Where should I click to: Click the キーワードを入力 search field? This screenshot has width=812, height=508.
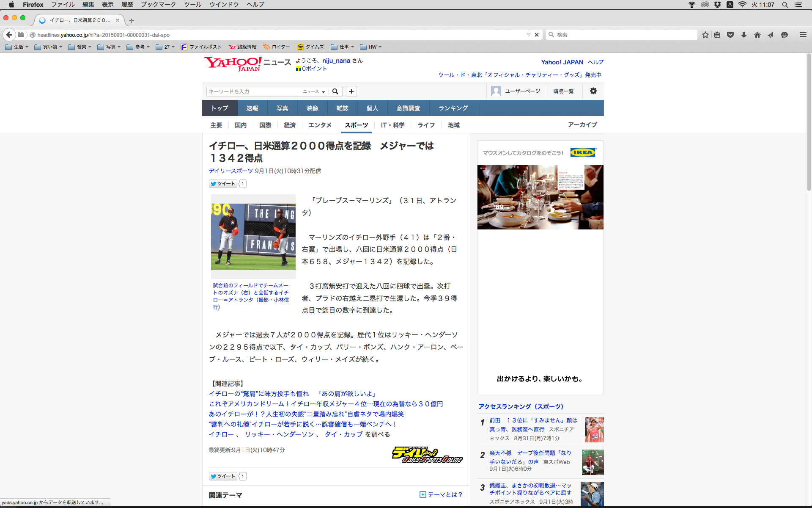pyautogui.click(x=253, y=91)
